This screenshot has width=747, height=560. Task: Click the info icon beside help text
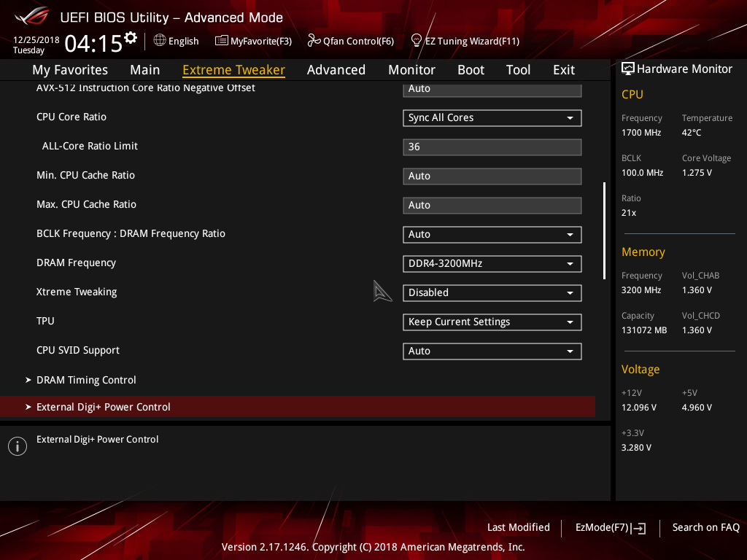pos(18,446)
